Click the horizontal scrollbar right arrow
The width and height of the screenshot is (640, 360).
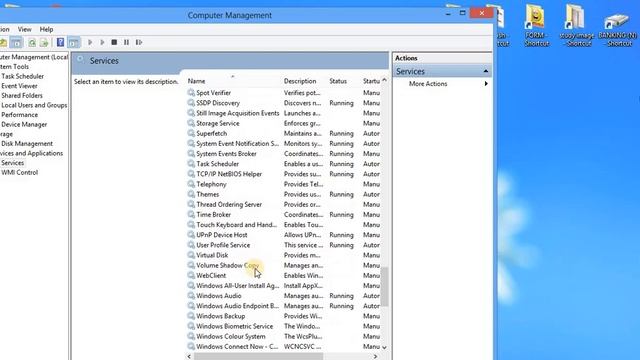click(375, 356)
